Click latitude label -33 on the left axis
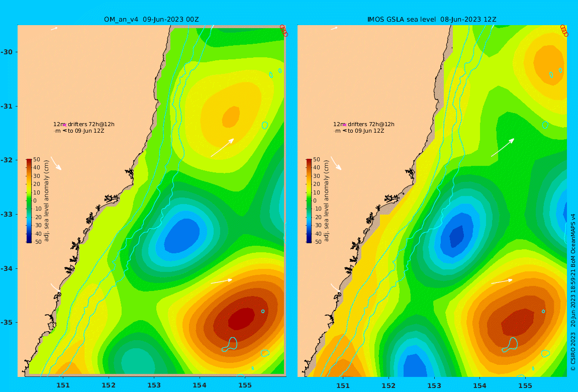This screenshot has height=392, width=578. (6, 214)
